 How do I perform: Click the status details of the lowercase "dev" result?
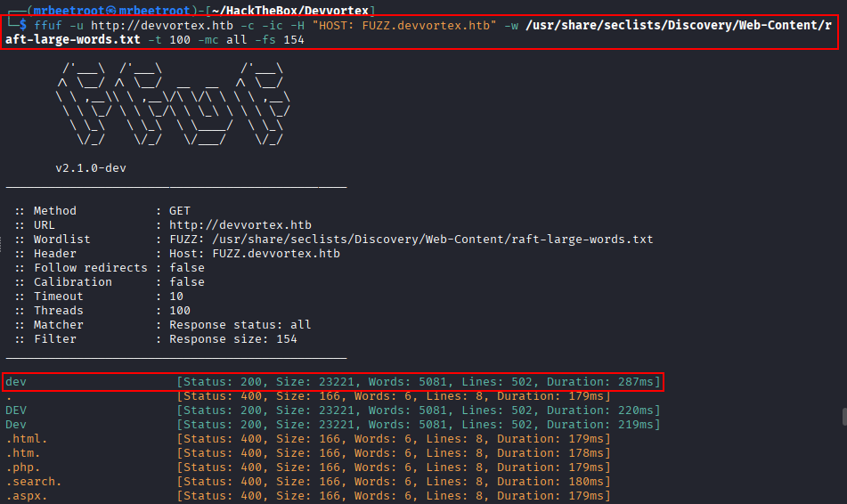point(419,382)
